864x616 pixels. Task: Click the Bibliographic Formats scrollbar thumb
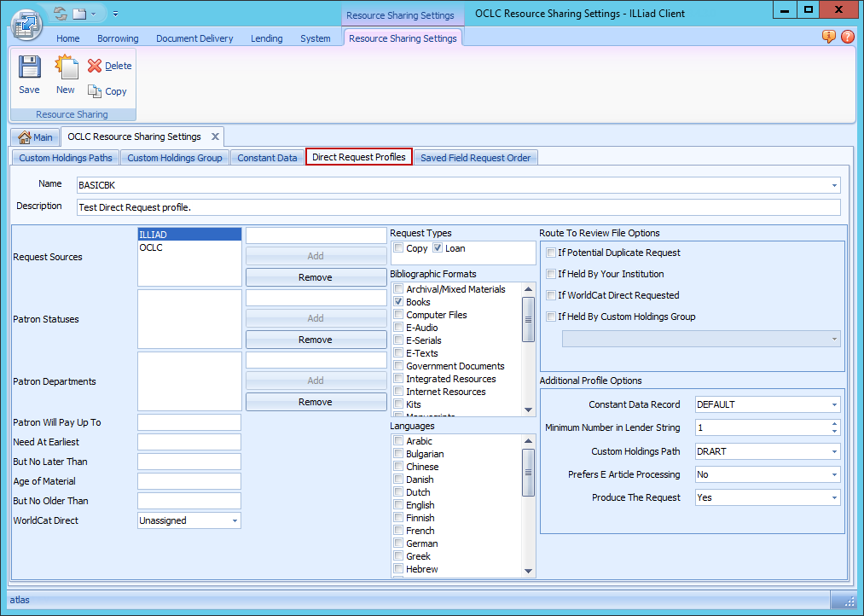coord(528,320)
